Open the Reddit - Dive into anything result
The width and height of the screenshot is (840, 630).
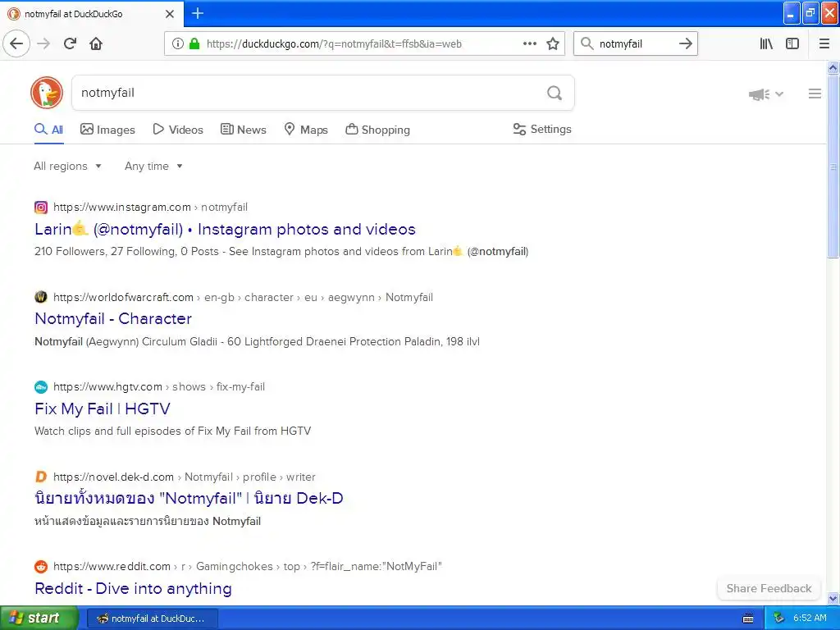(133, 589)
